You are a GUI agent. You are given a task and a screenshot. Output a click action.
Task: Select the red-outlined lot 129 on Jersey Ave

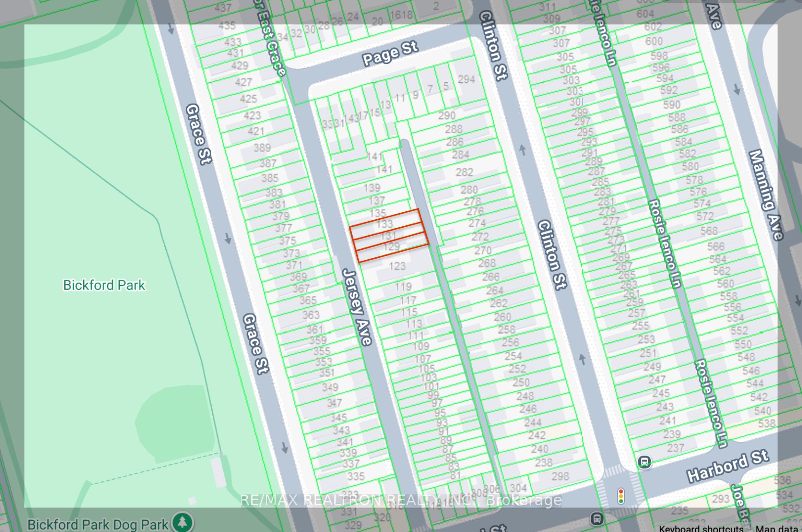coord(392,247)
